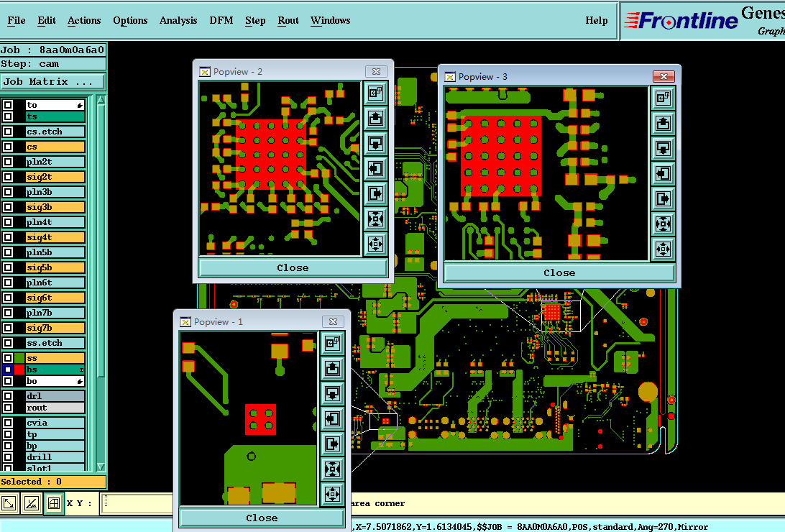785x532 pixels.
Task: Open the Rout menu
Action: (288, 21)
